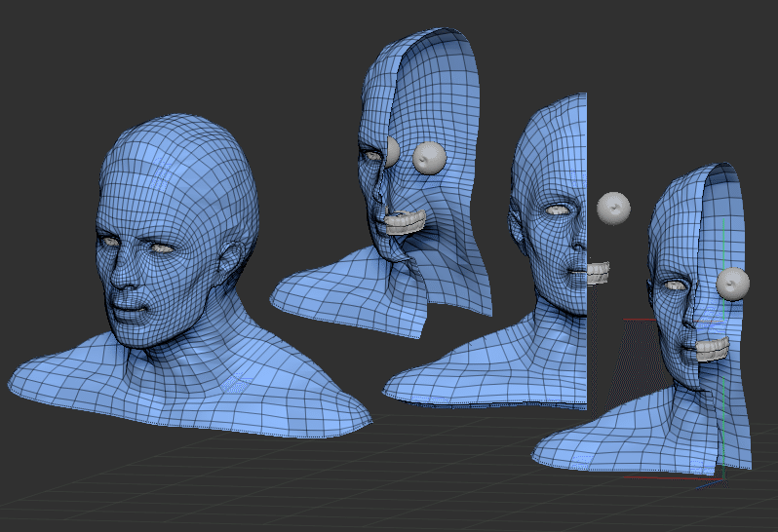Click the shoulder of second half-head model
Image resolution: width=778 pixels, height=532 pixels.
pos(342,292)
